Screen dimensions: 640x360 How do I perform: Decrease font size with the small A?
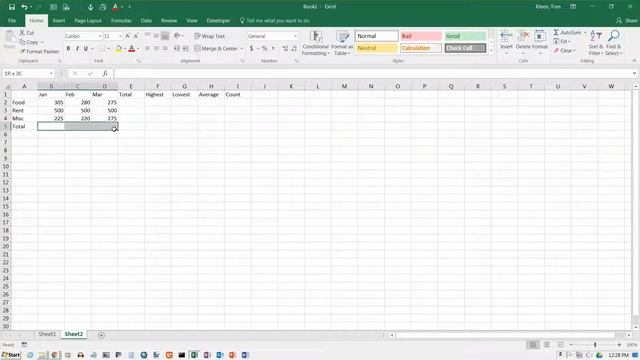pyautogui.click(x=136, y=36)
